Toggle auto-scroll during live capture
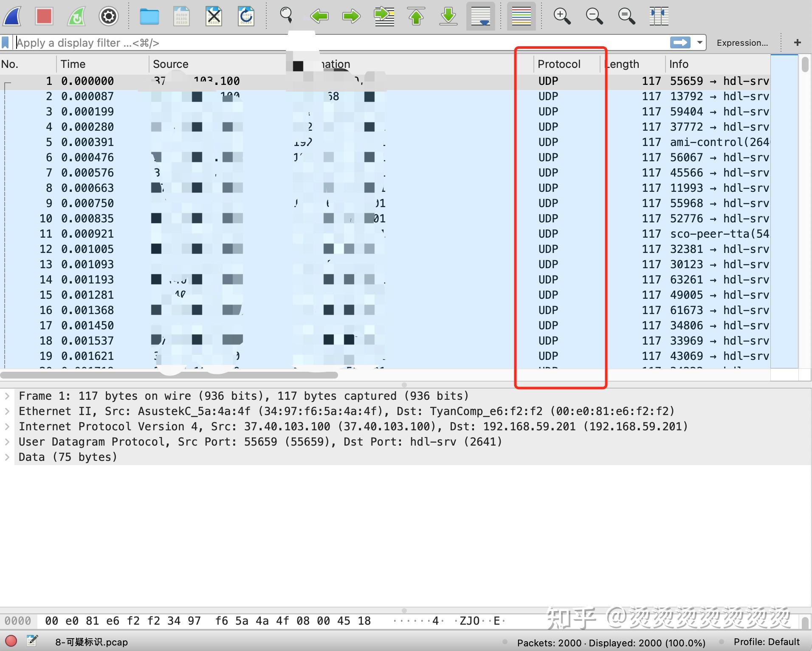The image size is (812, 651). (480, 16)
